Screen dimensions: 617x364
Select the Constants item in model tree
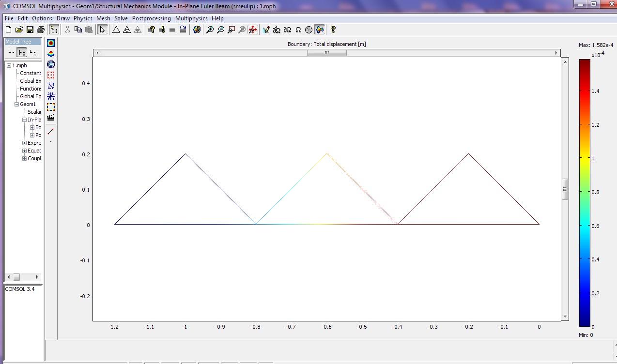(x=31, y=73)
